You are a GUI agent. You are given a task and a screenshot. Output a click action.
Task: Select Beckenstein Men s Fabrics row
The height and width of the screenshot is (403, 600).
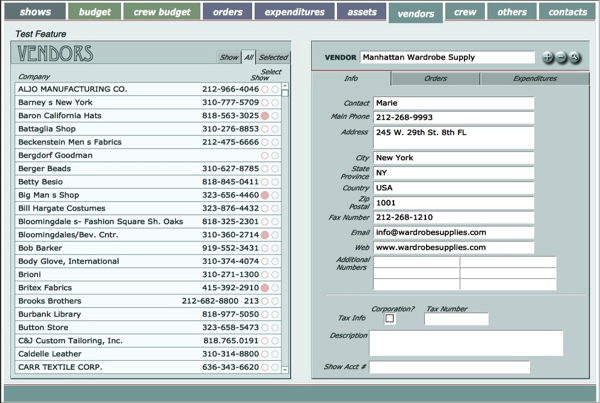148,142
